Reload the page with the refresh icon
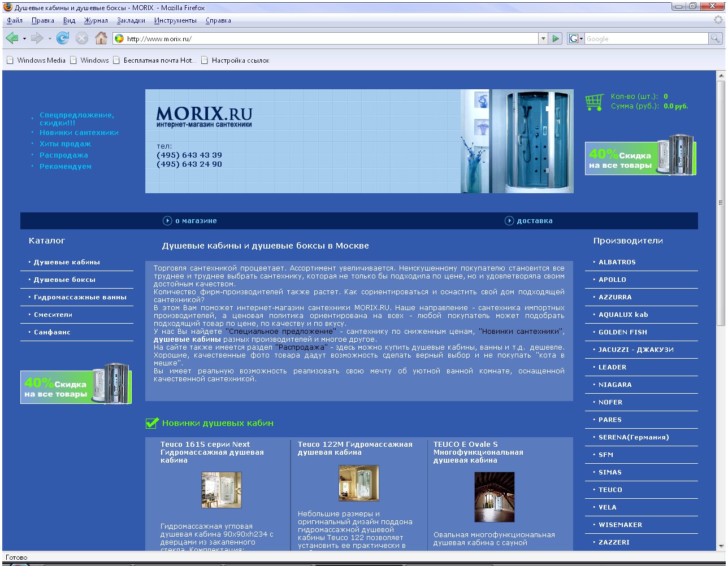 [x=63, y=38]
